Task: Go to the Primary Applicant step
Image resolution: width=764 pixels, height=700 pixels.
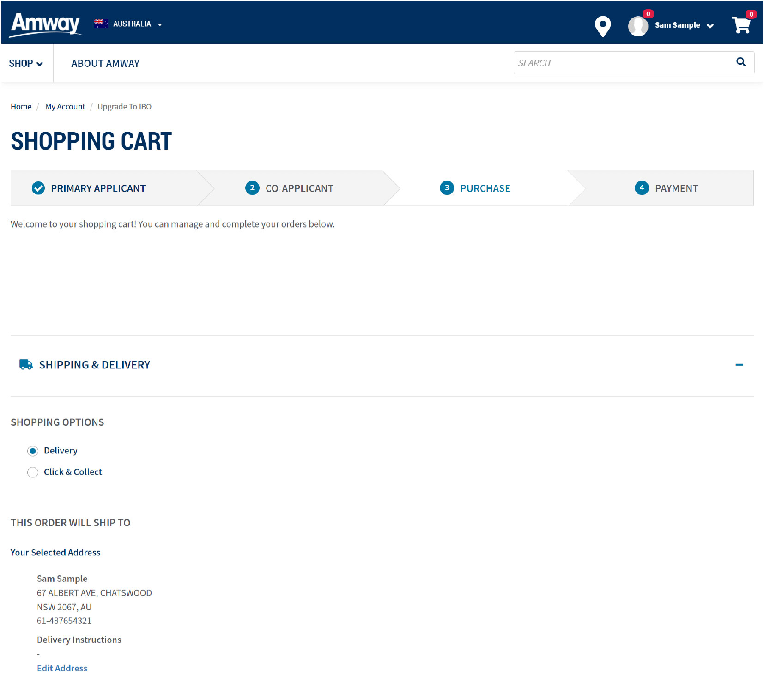Action: (x=98, y=188)
